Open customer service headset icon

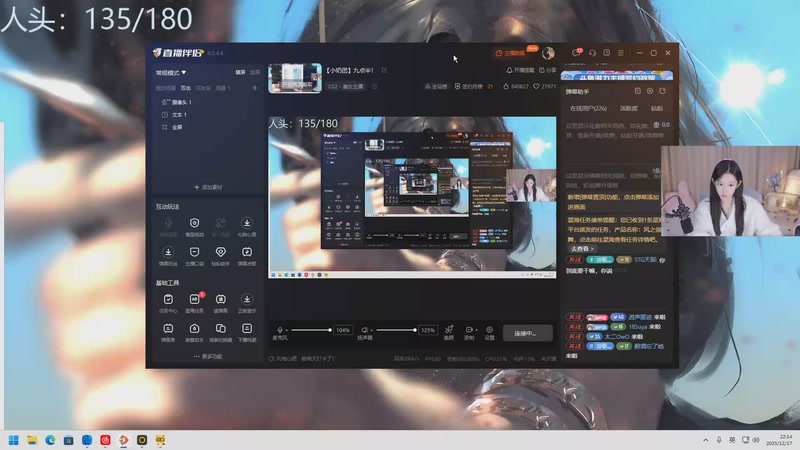592,53
